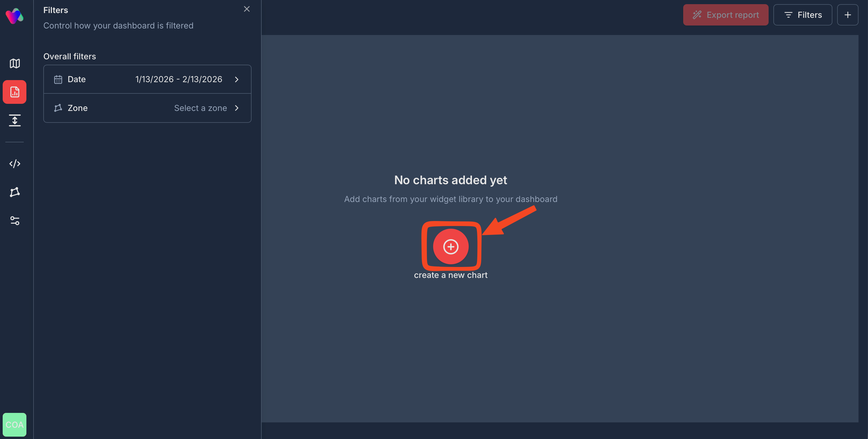
Task: Click the date range 1/13/2026 - 2/13/2026
Action: click(x=179, y=79)
